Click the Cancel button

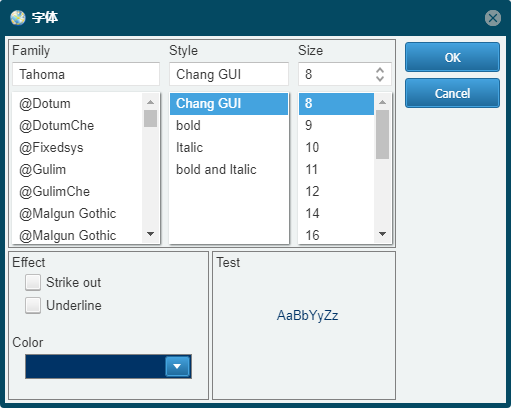click(452, 93)
